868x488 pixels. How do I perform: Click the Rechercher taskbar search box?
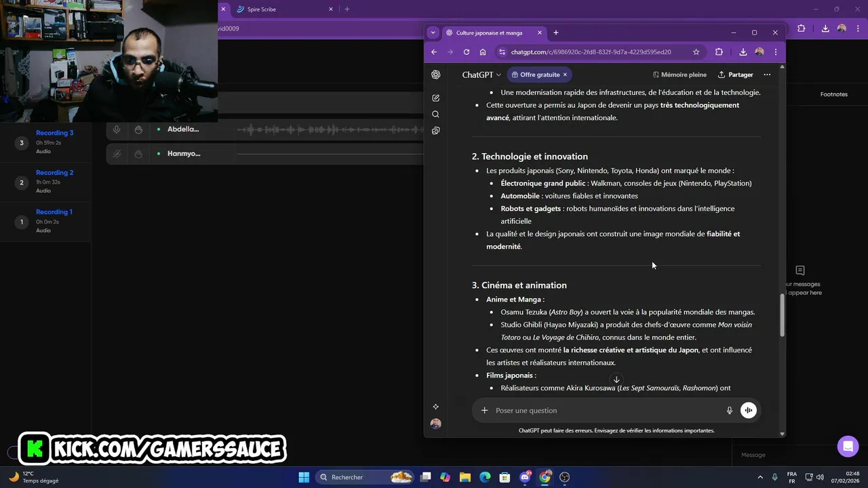click(366, 477)
